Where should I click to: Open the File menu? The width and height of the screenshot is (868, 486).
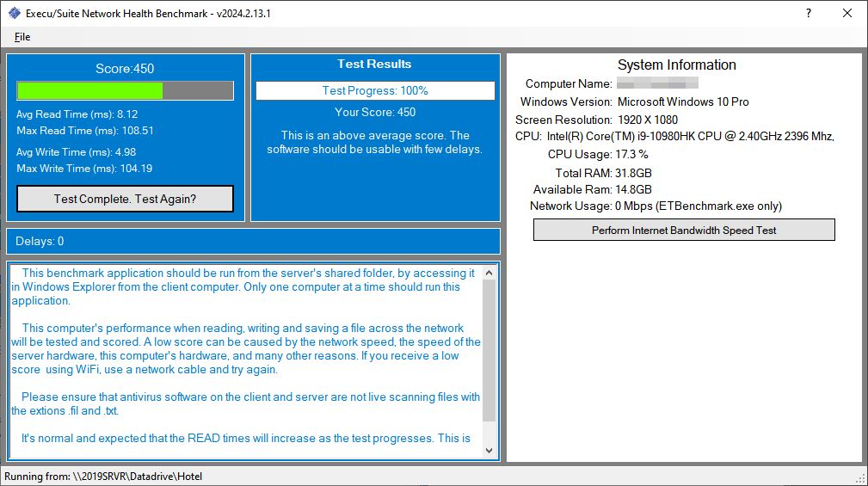click(x=22, y=37)
